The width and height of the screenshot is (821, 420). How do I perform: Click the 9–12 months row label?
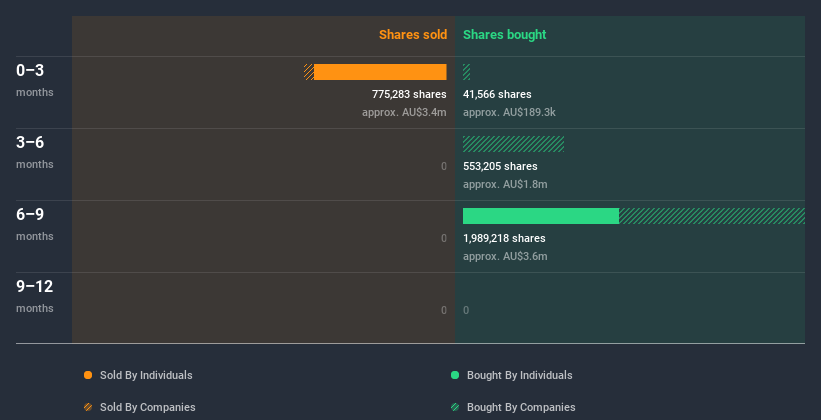[x=35, y=296]
